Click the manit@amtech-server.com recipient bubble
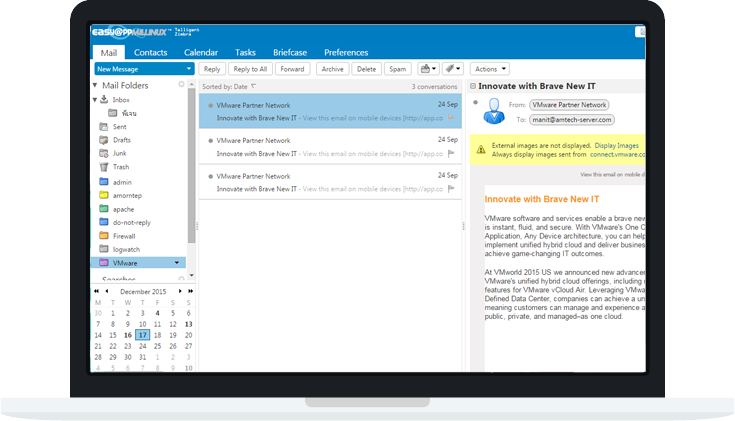This screenshot has width=735, height=421. (571, 120)
